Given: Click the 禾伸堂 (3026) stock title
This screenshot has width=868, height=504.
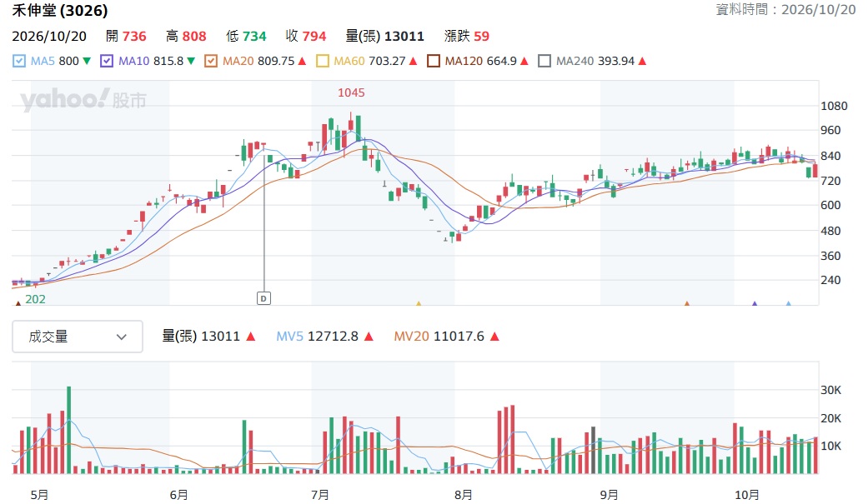Looking at the screenshot, I should (x=60, y=10).
